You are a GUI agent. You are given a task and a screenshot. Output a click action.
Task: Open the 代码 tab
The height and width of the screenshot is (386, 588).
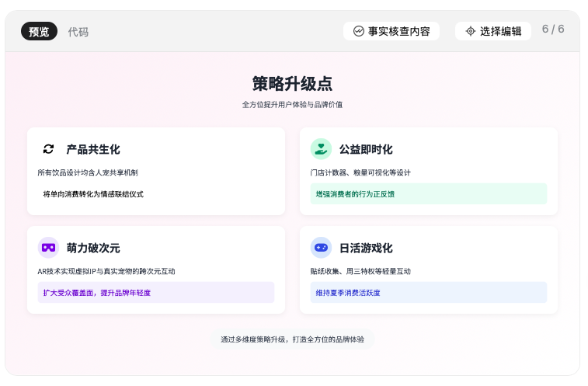[78, 32]
